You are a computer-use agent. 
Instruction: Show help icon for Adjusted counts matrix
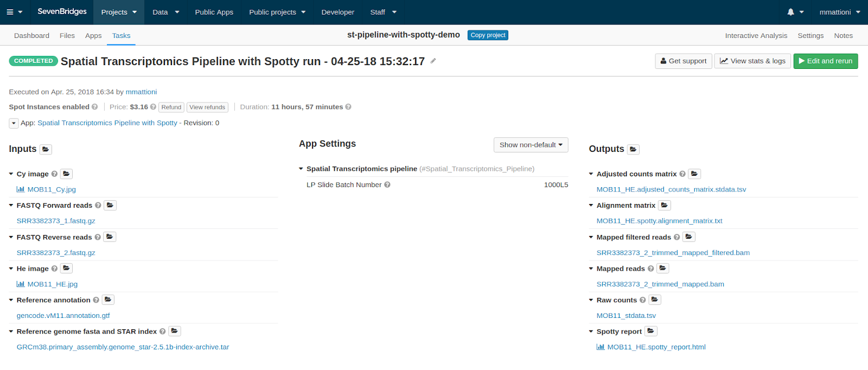(x=682, y=174)
